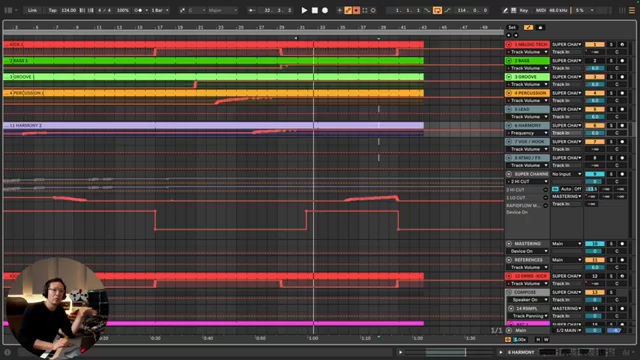Screen dimensions: 640x360
Task: Click the W track width button
Action: (x=546, y=340)
